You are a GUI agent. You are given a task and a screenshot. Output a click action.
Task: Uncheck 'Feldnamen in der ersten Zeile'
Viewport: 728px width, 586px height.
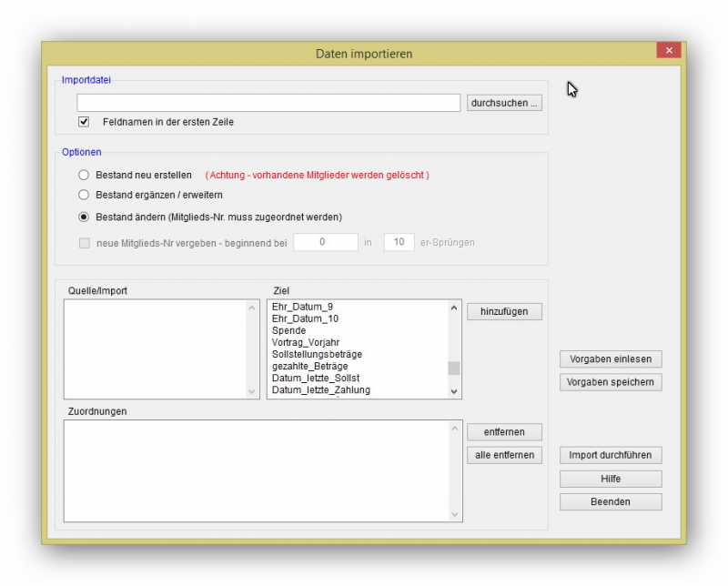84,122
